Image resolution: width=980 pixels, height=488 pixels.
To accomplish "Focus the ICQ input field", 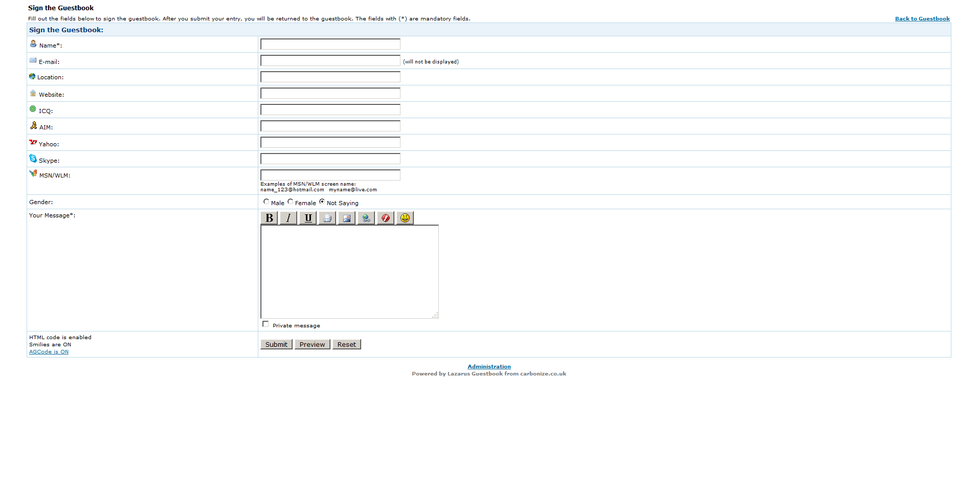I will coord(330,110).
